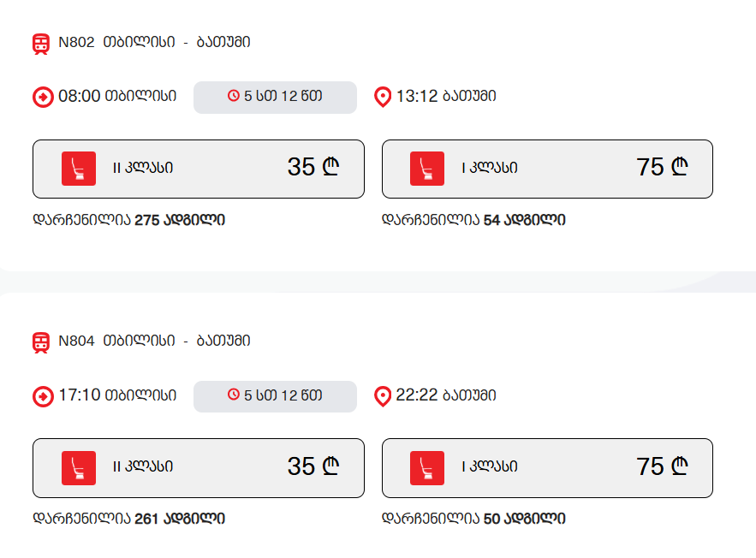Click the train icon beside N804
The image size is (756, 558).
click(41, 342)
